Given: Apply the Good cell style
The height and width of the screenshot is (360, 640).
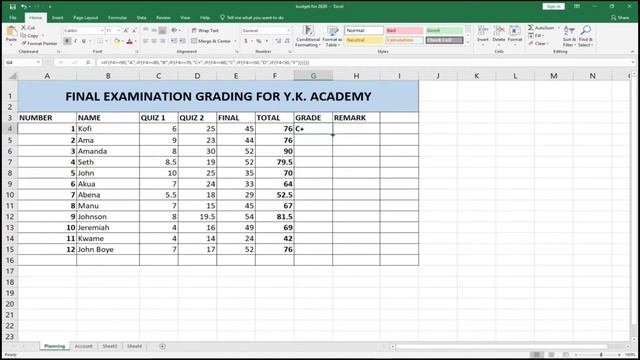Looking at the screenshot, I should (x=444, y=31).
